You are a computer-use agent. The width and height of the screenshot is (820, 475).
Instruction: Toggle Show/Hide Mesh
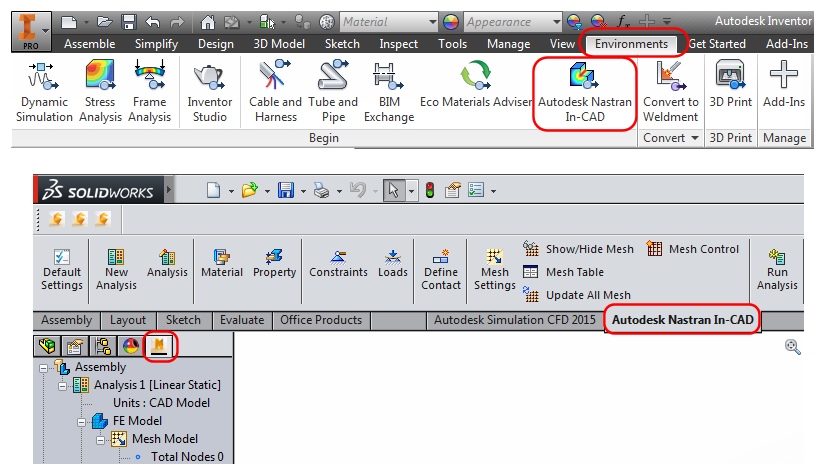[x=578, y=249]
